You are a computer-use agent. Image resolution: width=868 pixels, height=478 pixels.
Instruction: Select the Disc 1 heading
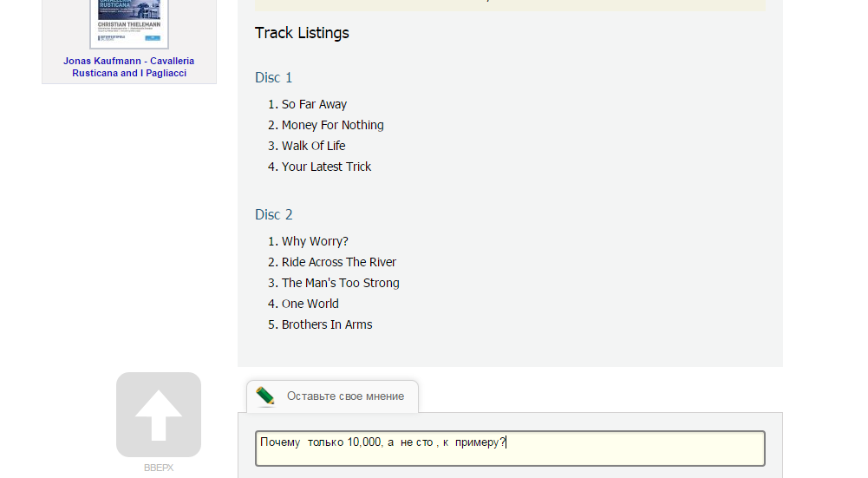274,77
